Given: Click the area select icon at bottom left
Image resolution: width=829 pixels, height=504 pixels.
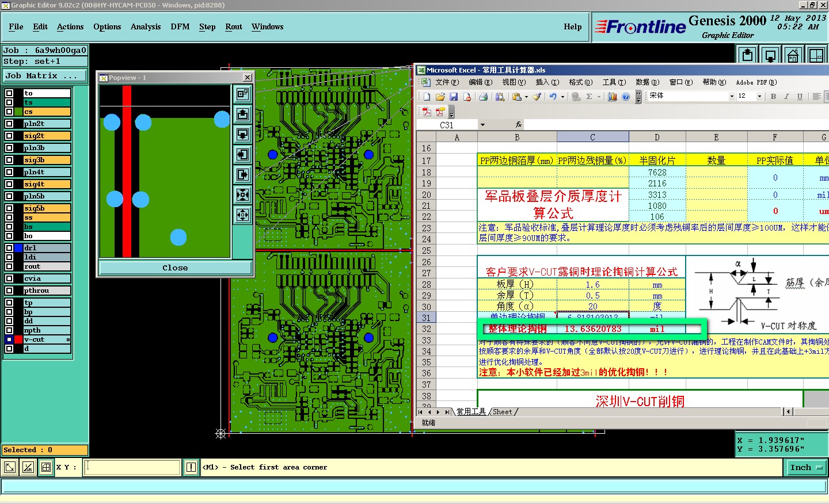Looking at the screenshot, I should 10,467.
